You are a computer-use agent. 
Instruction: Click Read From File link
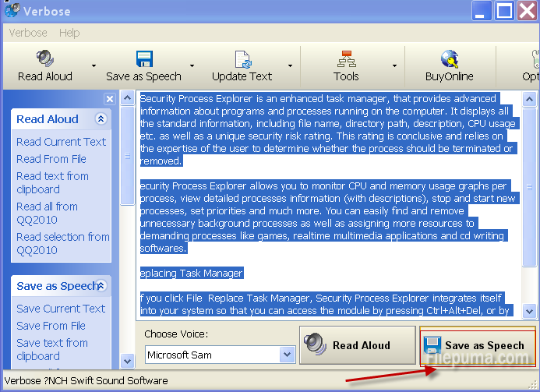point(51,159)
